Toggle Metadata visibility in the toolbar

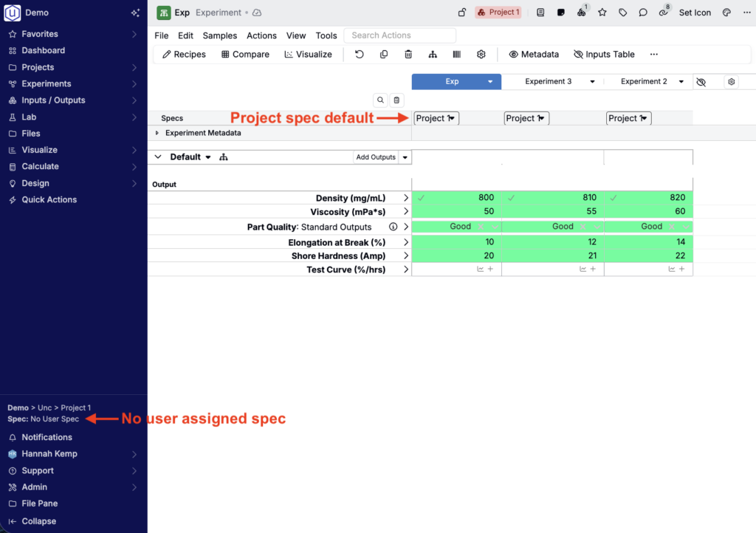pos(534,55)
